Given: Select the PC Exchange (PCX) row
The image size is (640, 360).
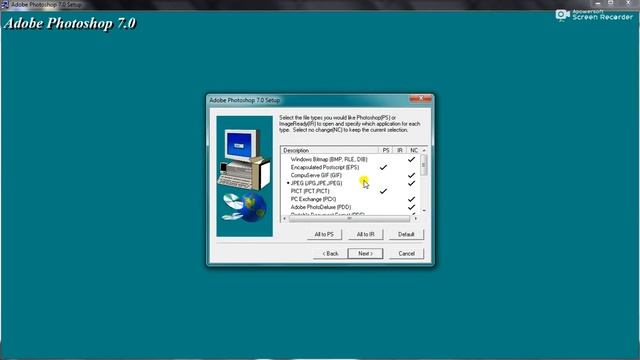Looking at the screenshot, I should tap(313, 199).
